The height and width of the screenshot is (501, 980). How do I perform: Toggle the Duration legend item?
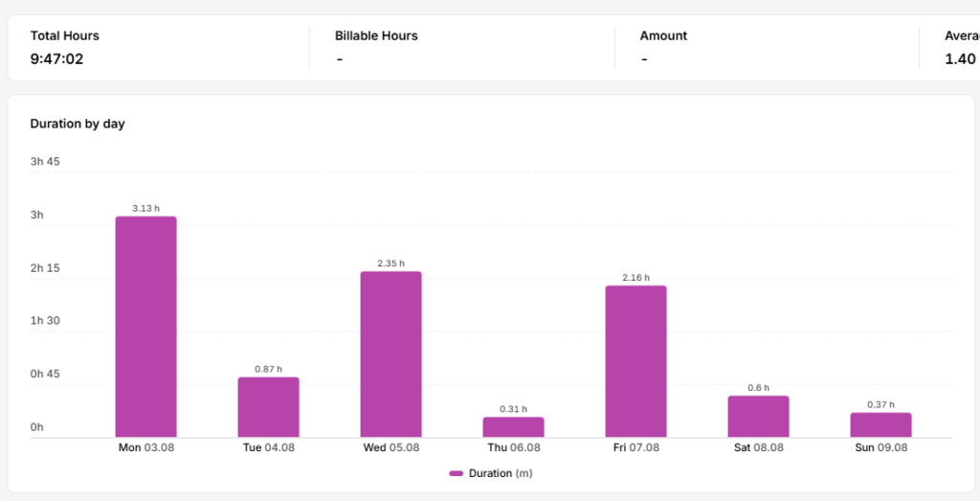coord(491,473)
